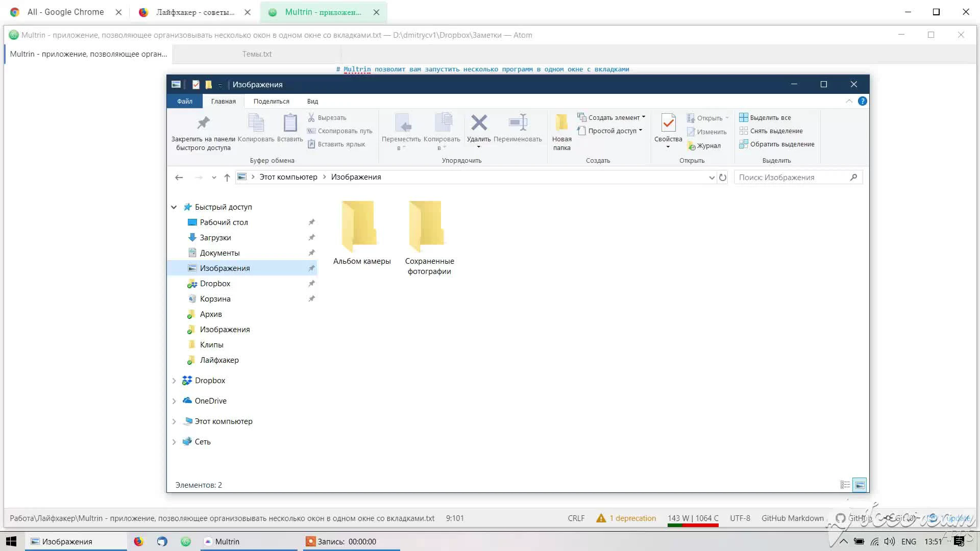
Task: Switch to Лайфхакер tab in Multrin
Action: [194, 12]
